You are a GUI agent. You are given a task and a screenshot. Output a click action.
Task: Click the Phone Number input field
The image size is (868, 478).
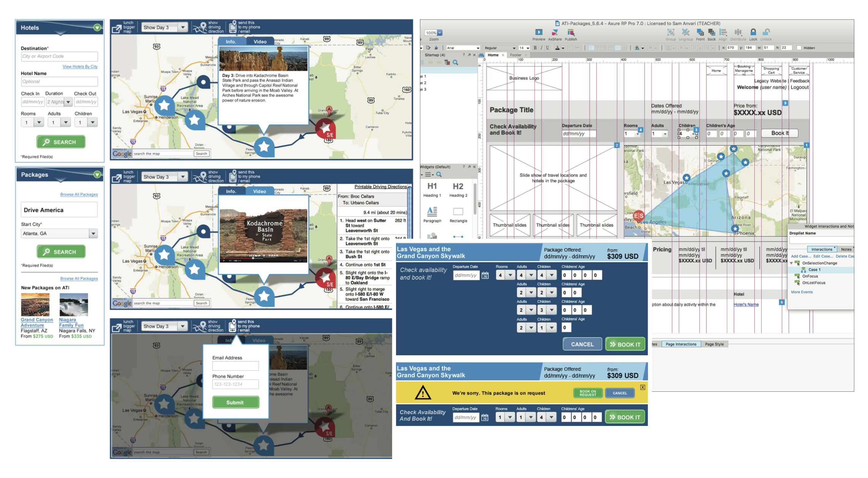pos(236,384)
